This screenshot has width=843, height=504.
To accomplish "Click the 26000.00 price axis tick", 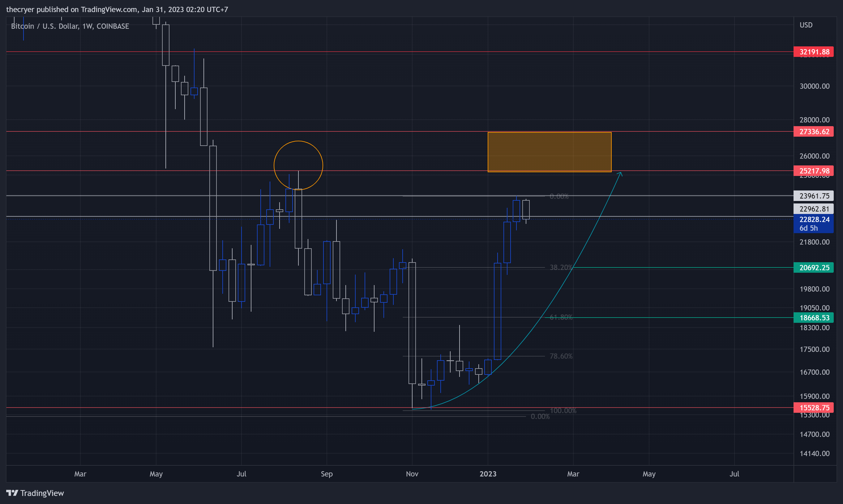I will 814,156.
